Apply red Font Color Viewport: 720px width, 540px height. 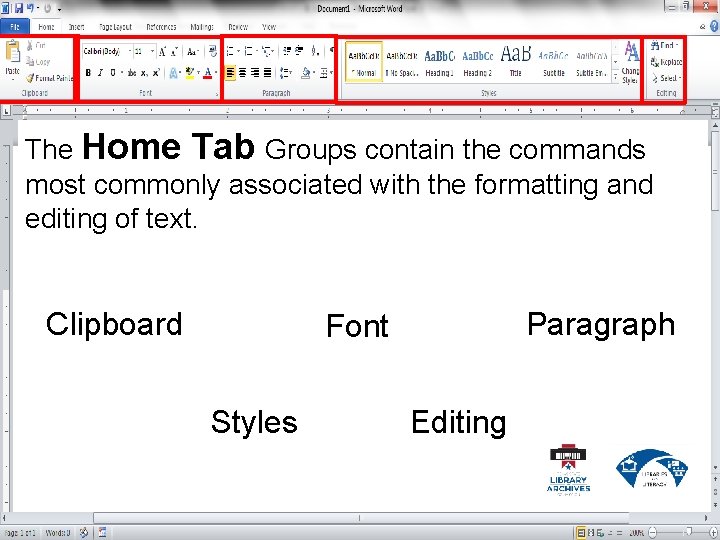pyautogui.click(x=208, y=73)
